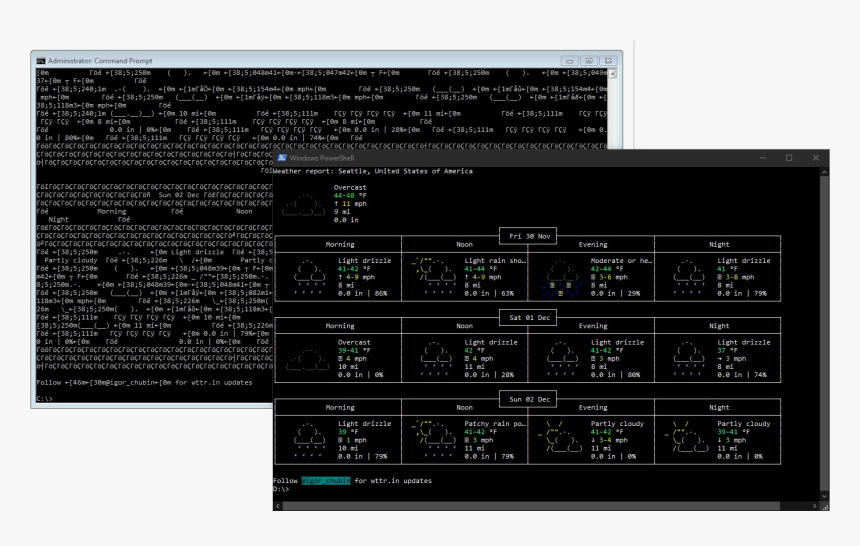Click the PowerShell horizontal scrollbar thumb
This screenshot has width=860, height=546.
(x=531, y=506)
